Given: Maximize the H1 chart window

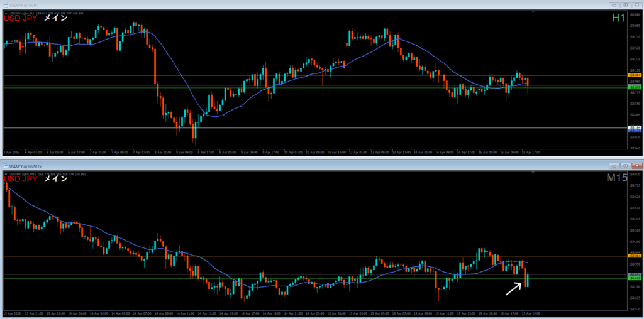Looking at the screenshot, I should click(625, 4).
